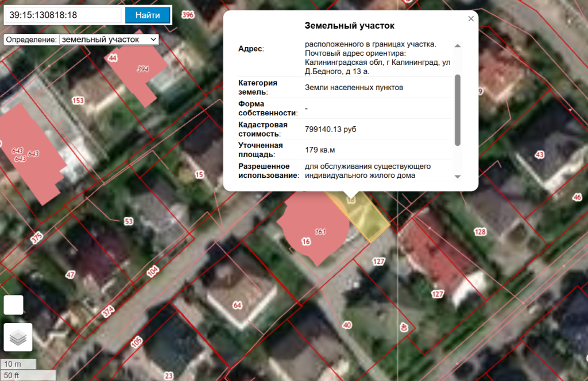
Task: Click pink building labeled 394
Action: (139, 72)
